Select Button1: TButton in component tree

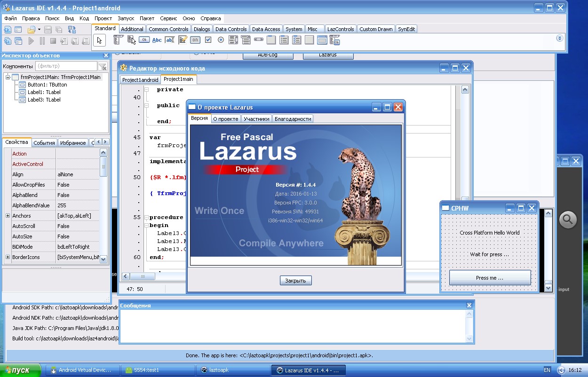(x=47, y=85)
